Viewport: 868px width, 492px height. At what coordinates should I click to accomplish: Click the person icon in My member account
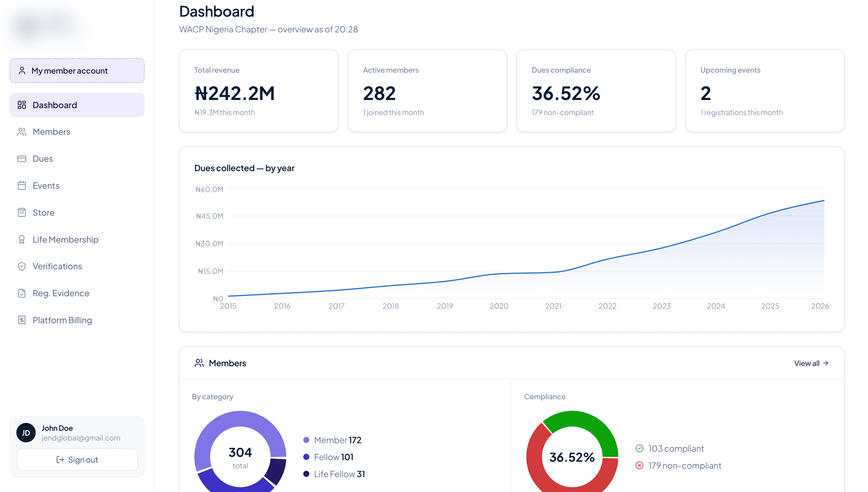pyautogui.click(x=22, y=71)
